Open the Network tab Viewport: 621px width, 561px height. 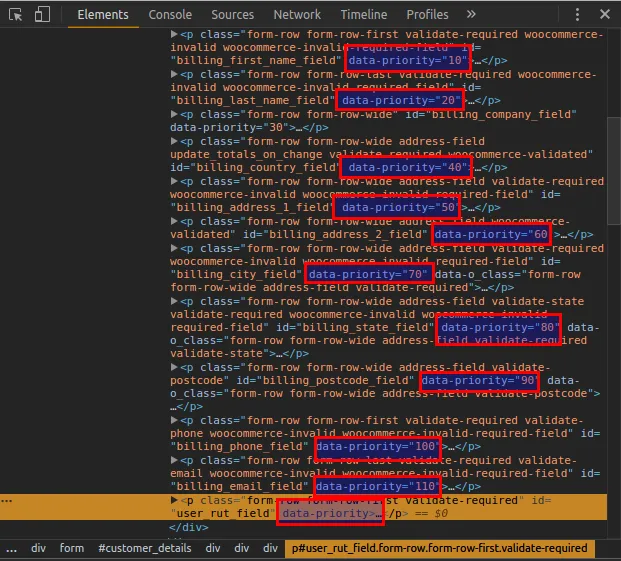coord(297,15)
